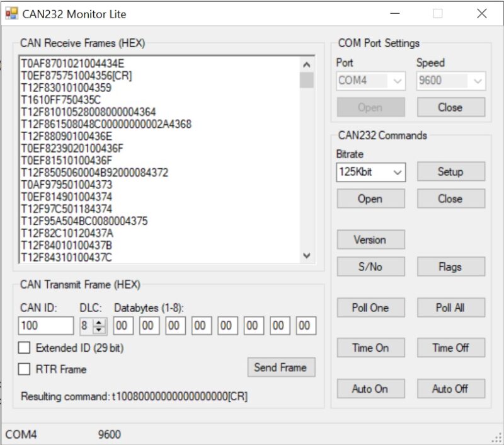Select the second databyte field
This screenshot has width=504, height=445.
[149, 326]
